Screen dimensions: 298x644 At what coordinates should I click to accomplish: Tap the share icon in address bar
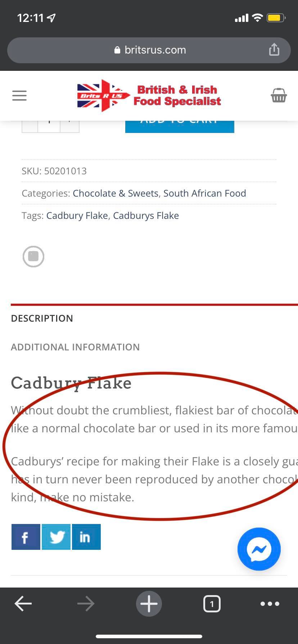coord(274,50)
